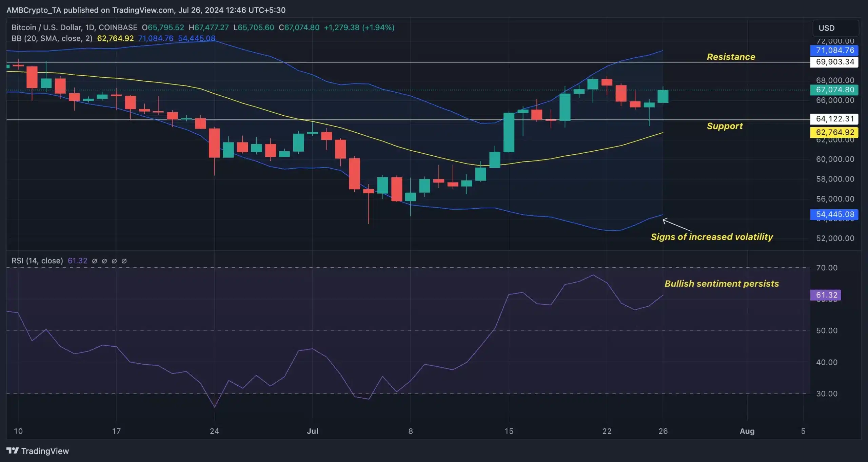The height and width of the screenshot is (462, 868).
Task: Click the RSI 40.00 axis level
Action: [x=827, y=362]
